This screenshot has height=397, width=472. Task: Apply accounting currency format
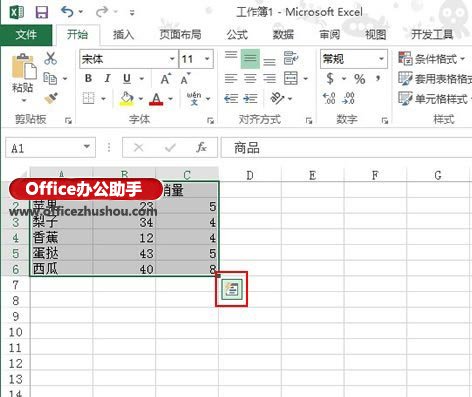coord(330,79)
